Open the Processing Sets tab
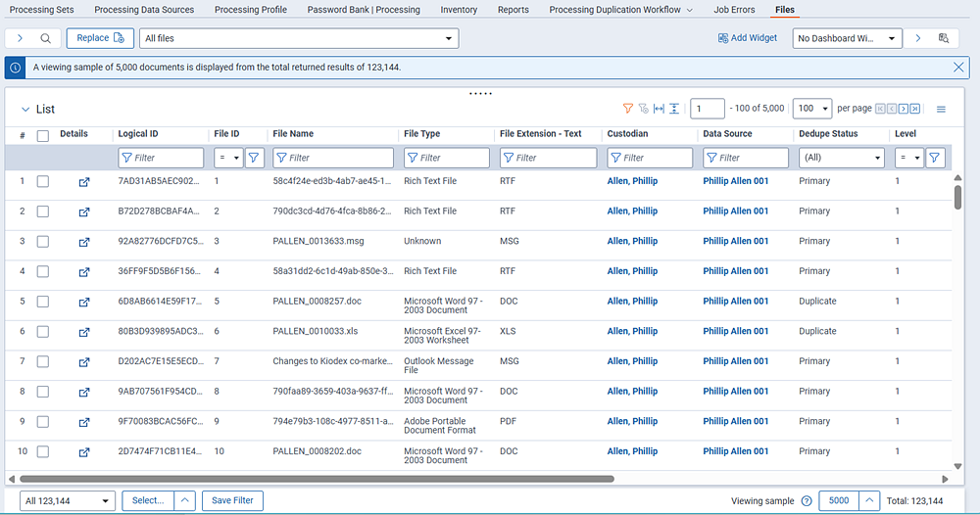Image resolution: width=980 pixels, height=515 pixels. point(42,10)
